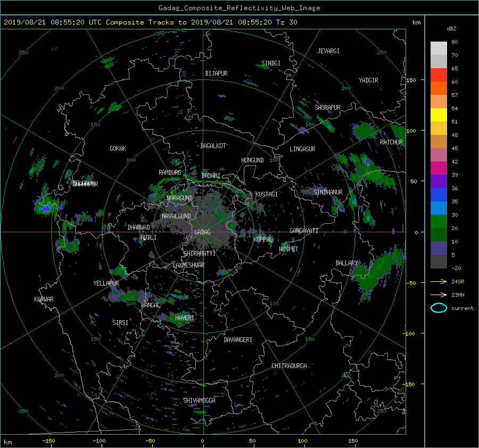479x448 pixels.
Task: Click the RAICHUR city label
Action: coord(391,142)
